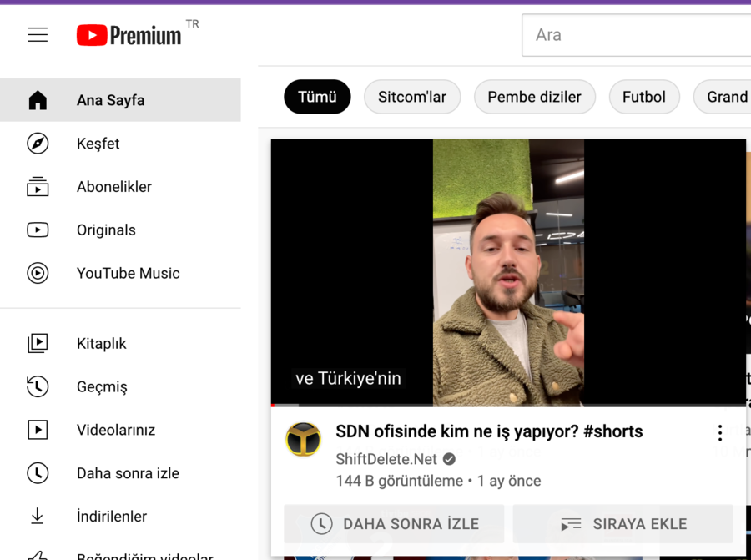Click the Daha sonra izle clock icon
This screenshot has width=751, height=560.
click(38, 473)
